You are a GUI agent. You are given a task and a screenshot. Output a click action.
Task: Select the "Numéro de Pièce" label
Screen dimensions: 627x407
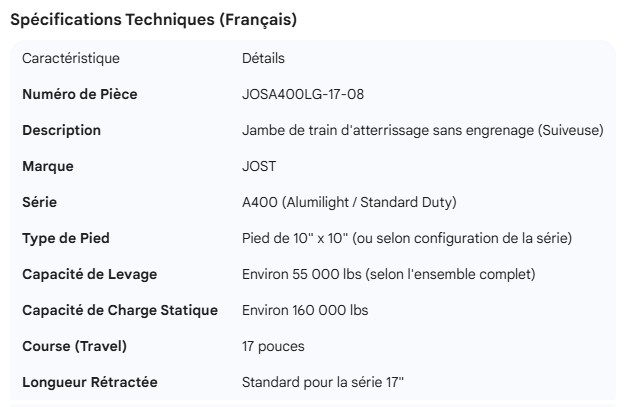[80, 95]
